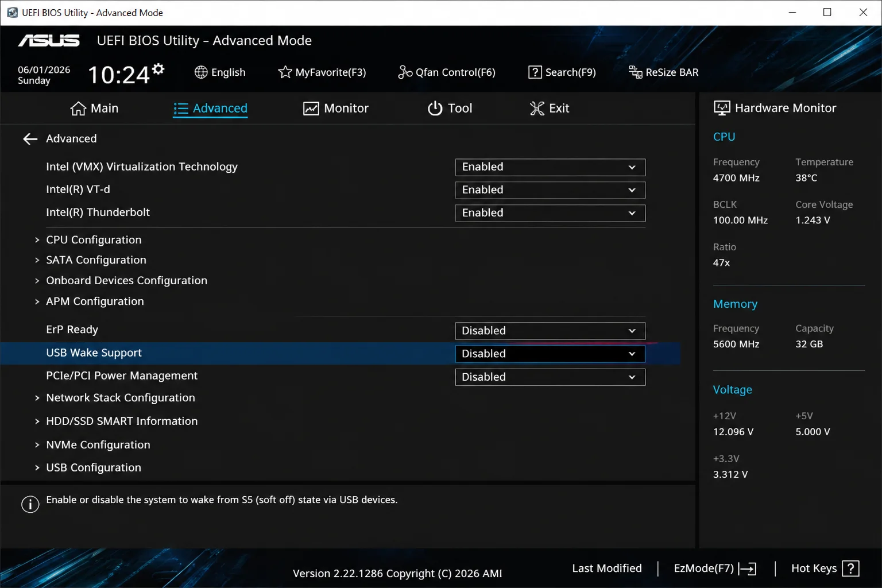Select the Advanced tab
Screen dimensions: 882x588
pos(210,108)
